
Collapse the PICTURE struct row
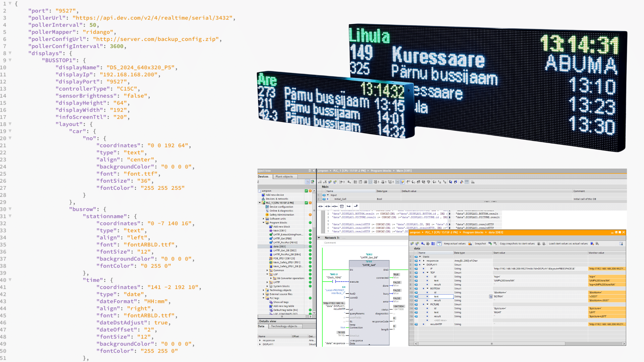[x=427, y=304]
